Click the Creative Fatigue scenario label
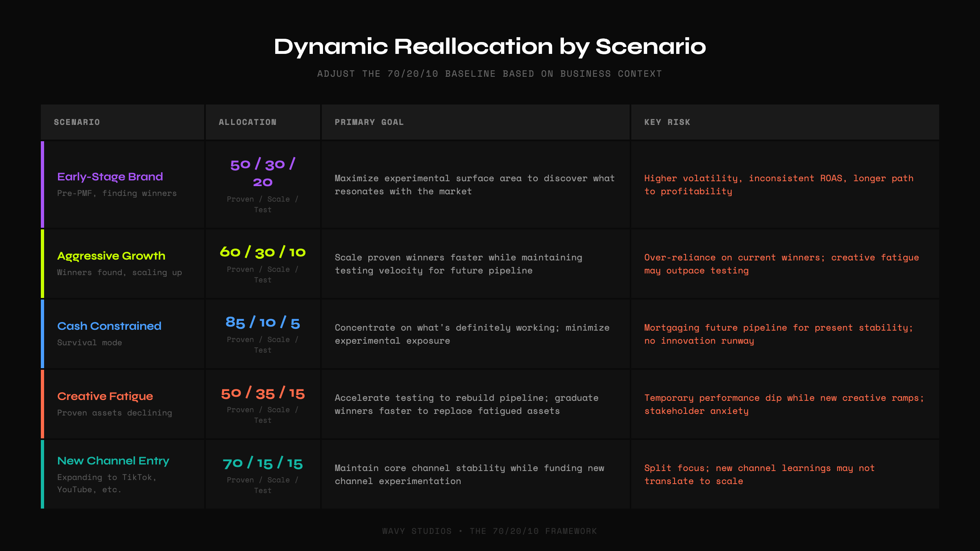 click(105, 396)
